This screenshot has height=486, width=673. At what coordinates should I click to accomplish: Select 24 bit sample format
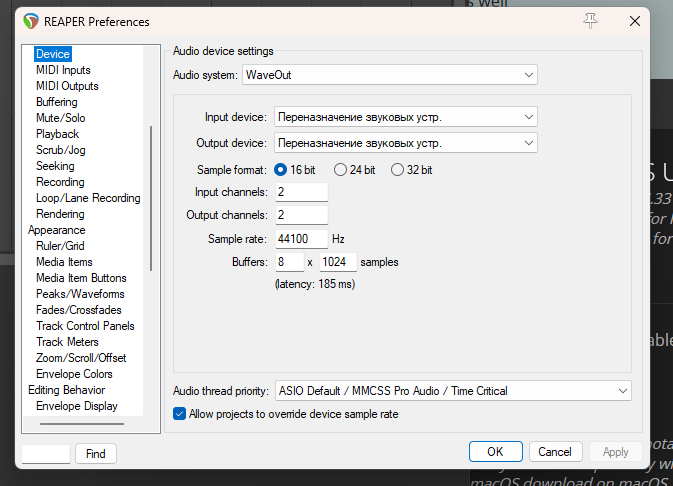[x=341, y=170]
